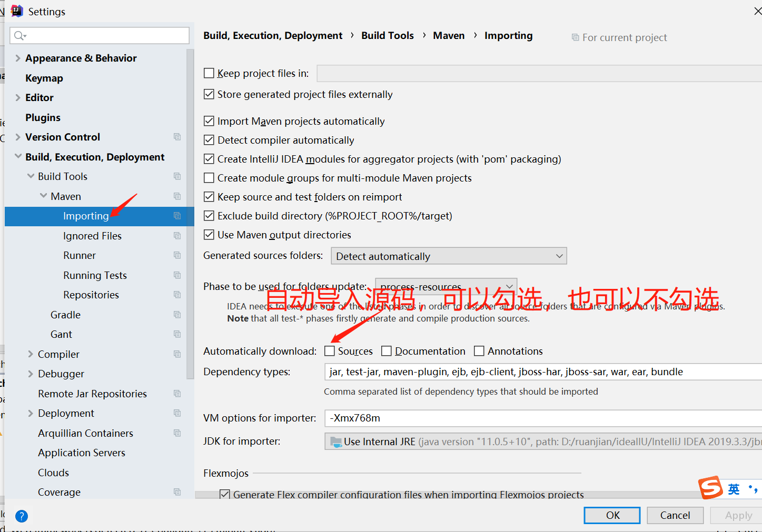Enable automatic download of Annotations

pyautogui.click(x=479, y=351)
